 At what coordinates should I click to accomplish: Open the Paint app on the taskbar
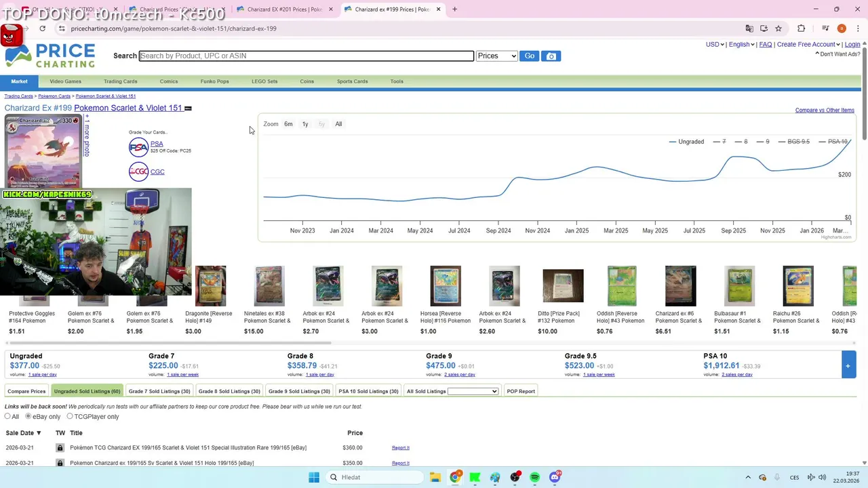point(495,477)
